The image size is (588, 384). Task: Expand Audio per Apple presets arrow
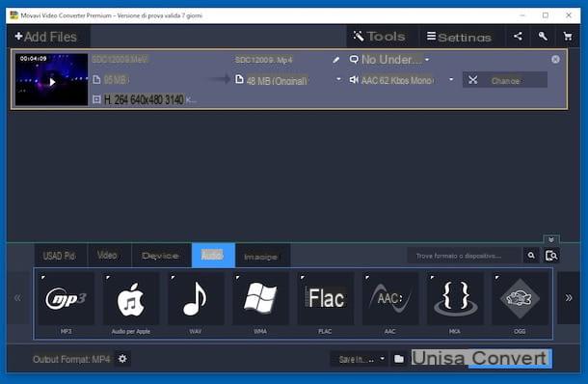coord(108,278)
